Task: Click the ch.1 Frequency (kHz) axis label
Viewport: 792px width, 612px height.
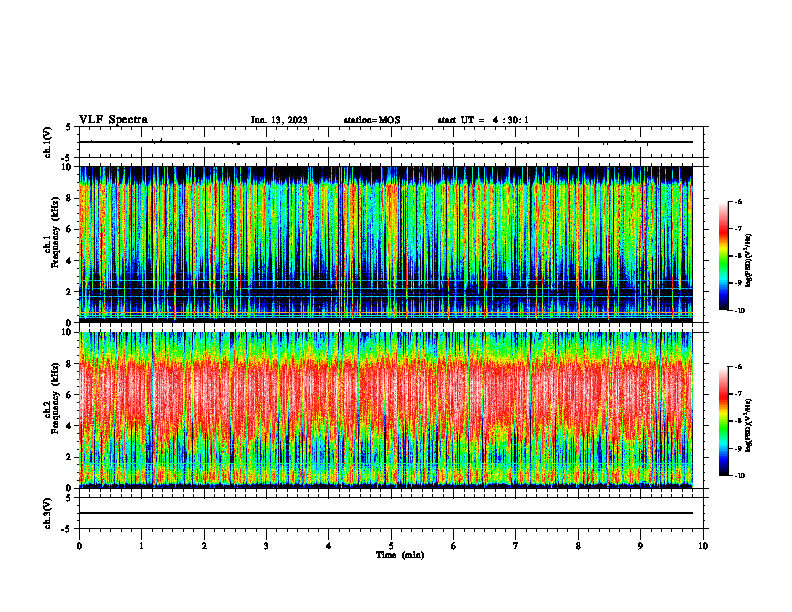Action: coord(52,233)
